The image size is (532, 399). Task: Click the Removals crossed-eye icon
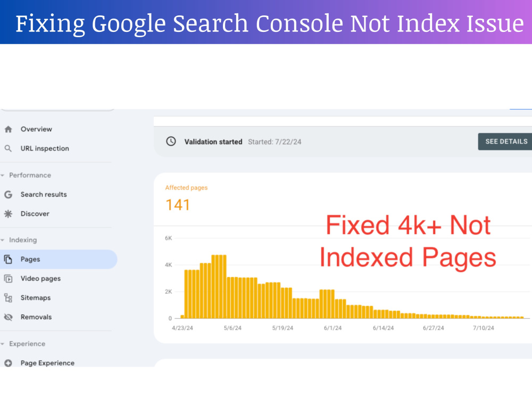[x=8, y=317]
